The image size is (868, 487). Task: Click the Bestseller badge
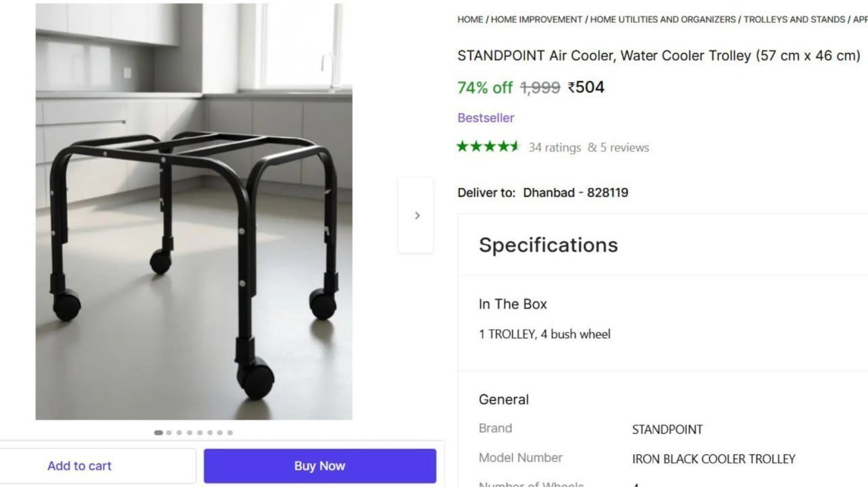(486, 118)
